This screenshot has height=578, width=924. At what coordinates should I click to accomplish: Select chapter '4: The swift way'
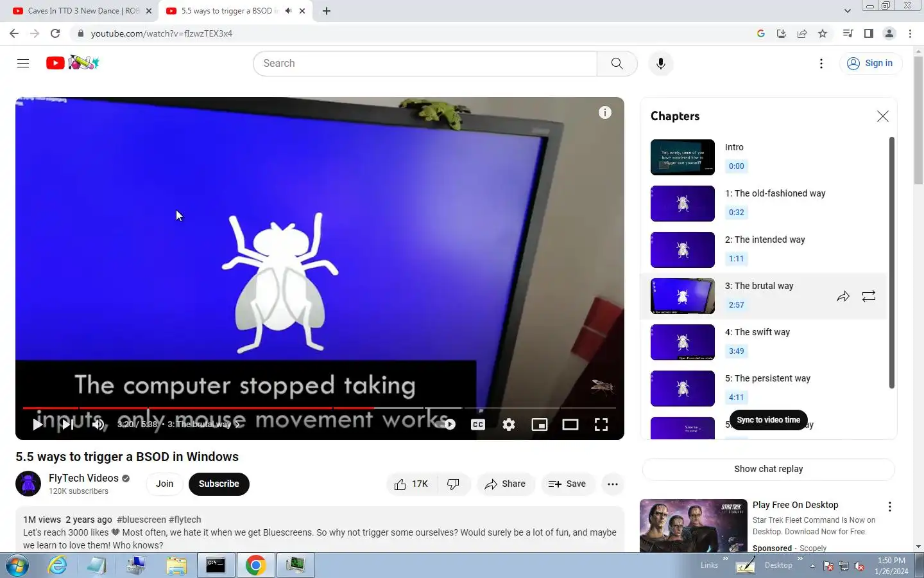(764, 342)
